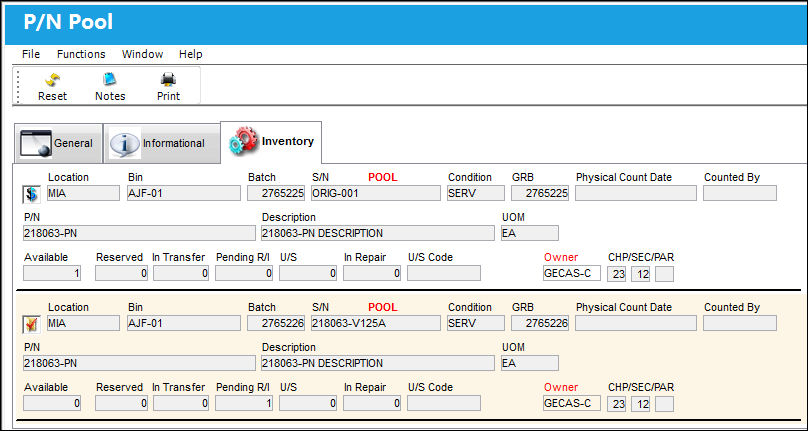The height and width of the screenshot is (431, 808).
Task: Click GRB field 2765225
Action: click(x=540, y=193)
